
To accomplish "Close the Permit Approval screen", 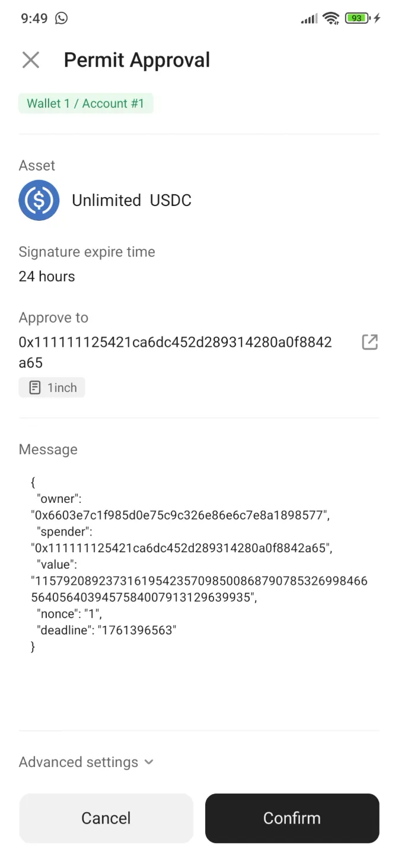I will [x=30, y=59].
